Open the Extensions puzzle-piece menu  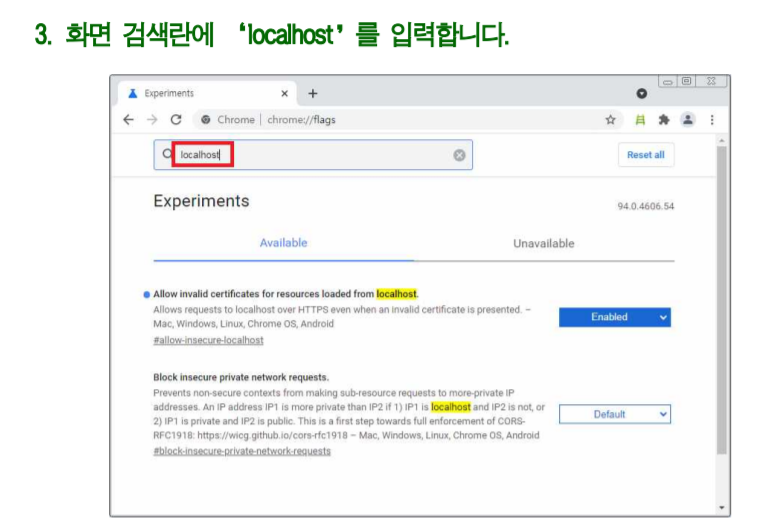(x=664, y=120)
